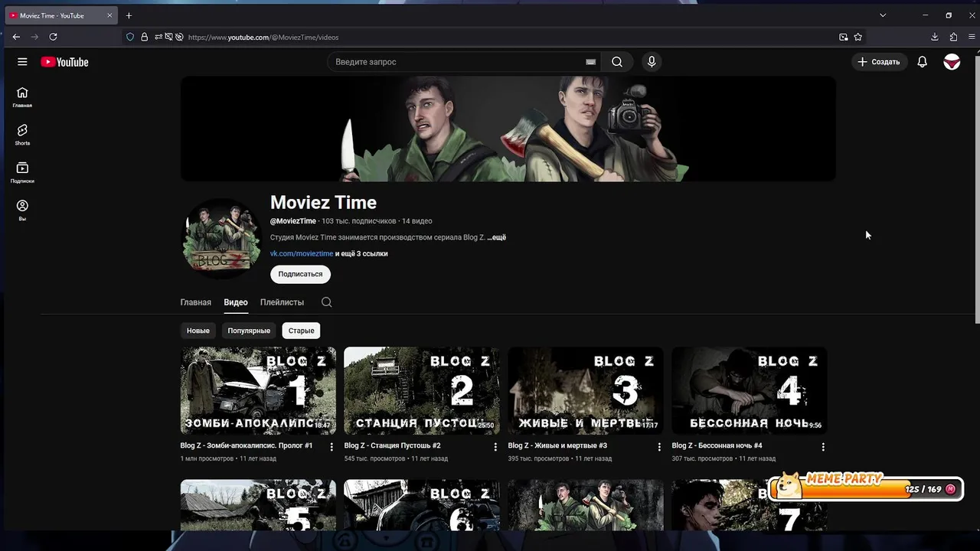Open video title Blog Z - Станция Пустошь #2
Image resolution: width=980 pixels, height=551 pixels.
tap(393, 445)
